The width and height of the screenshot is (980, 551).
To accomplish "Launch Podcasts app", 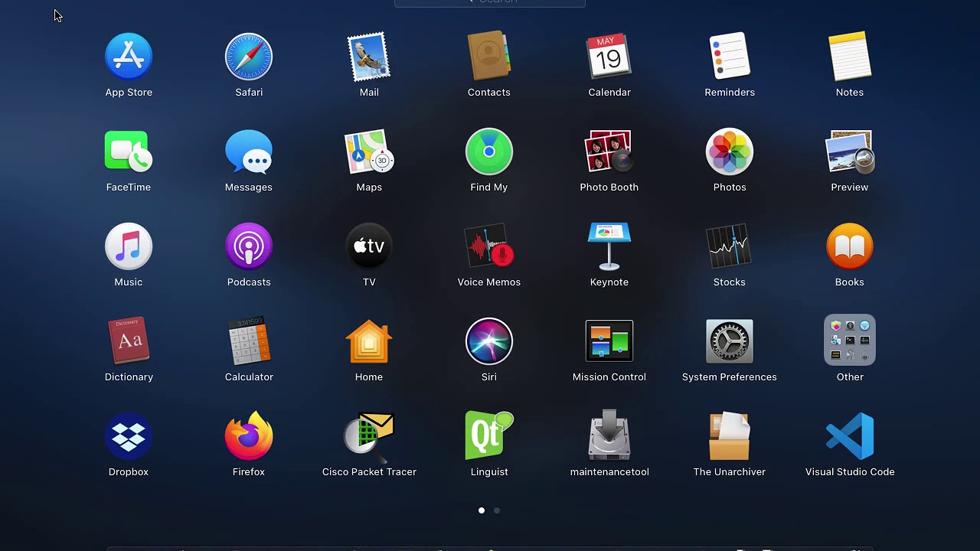I will [249, 246].
